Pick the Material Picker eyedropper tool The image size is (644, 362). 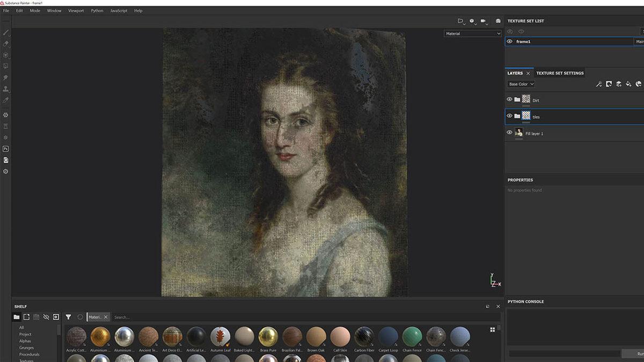[x=6, y=100]
